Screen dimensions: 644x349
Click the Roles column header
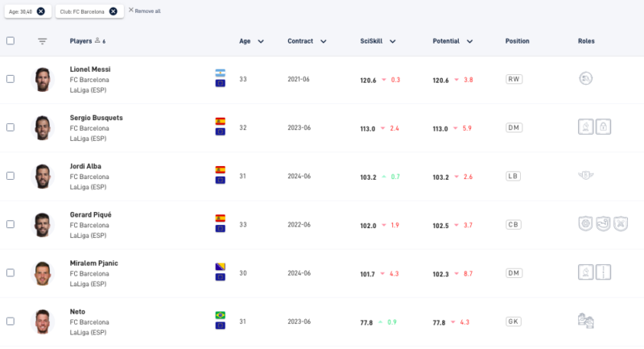pos(586,41)
